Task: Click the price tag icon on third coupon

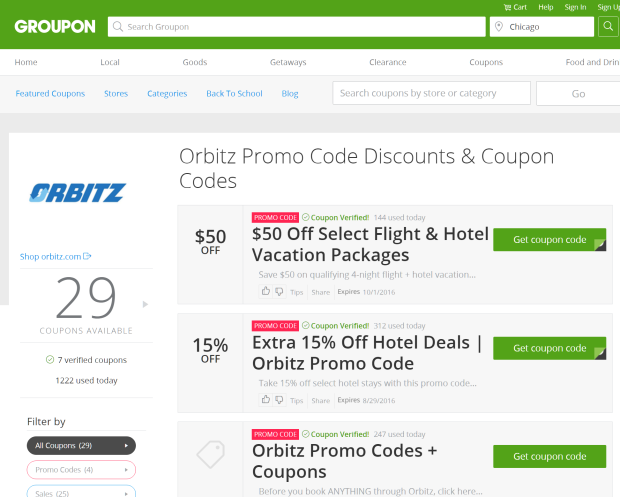Action: (x=211, y=454)
